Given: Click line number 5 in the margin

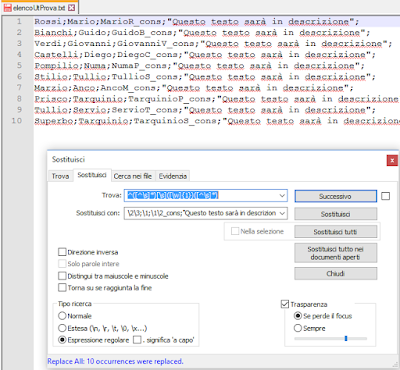Looking at the screenshot, I should click(x=19, y=65).
